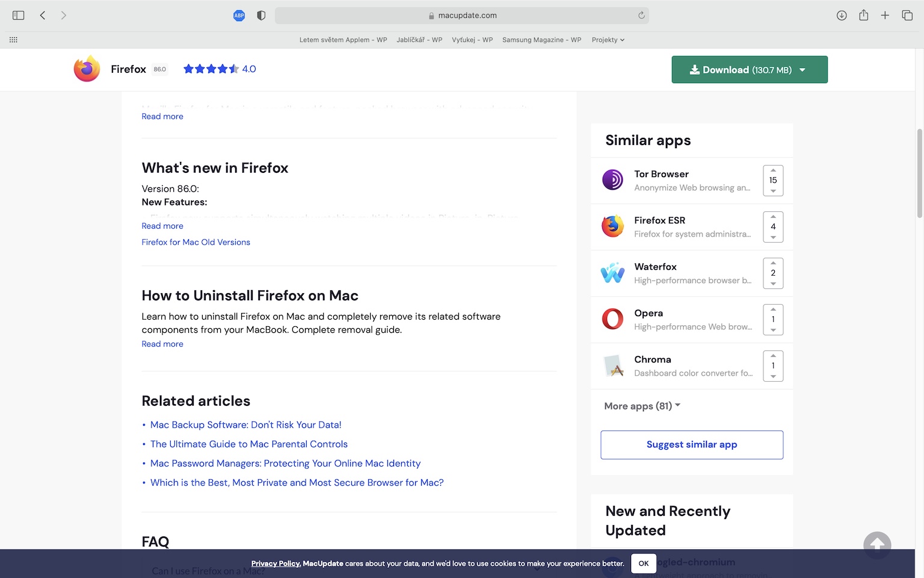Open the Share menu
The image size is (924, 578).
[x=864, y=15]
